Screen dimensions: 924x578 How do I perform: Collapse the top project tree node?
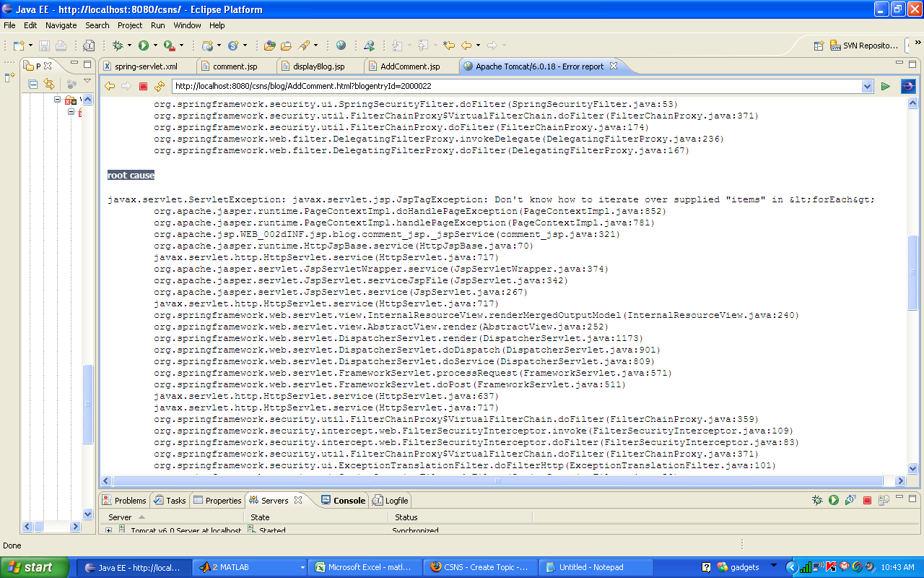point(58,100)
